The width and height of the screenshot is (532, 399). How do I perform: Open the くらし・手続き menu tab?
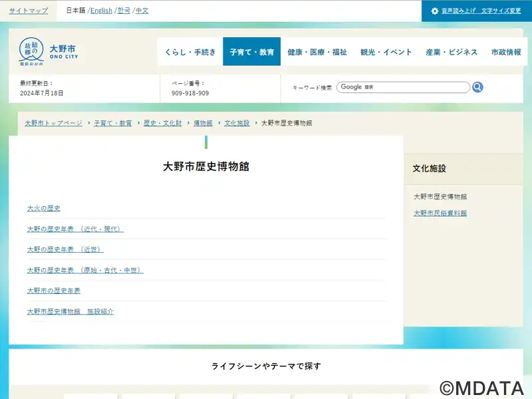[x=190, y=52]
